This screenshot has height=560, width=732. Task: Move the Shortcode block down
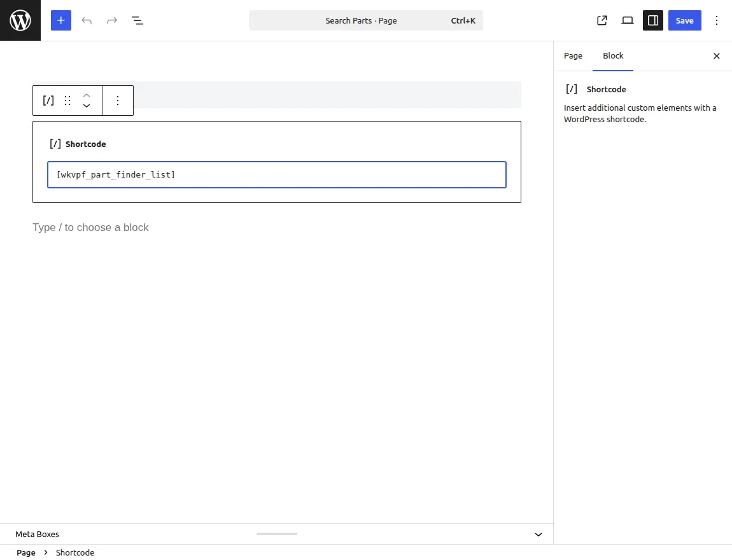(87, 106)
